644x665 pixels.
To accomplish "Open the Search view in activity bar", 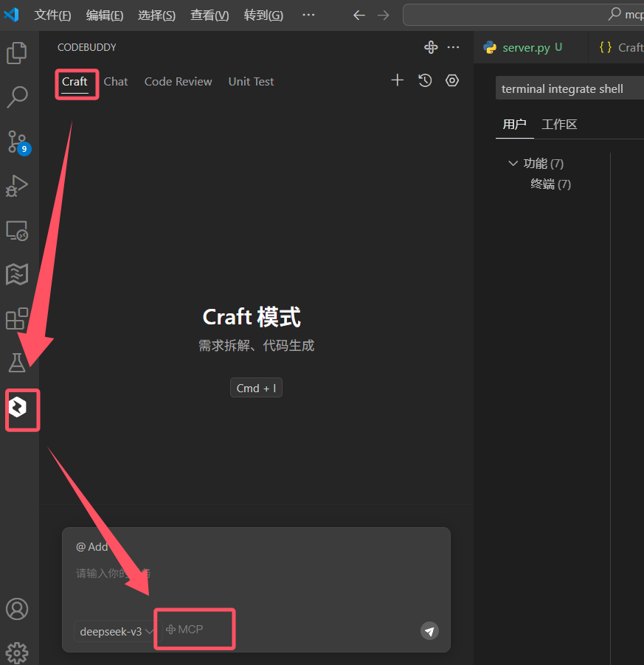I will [17, 97].
